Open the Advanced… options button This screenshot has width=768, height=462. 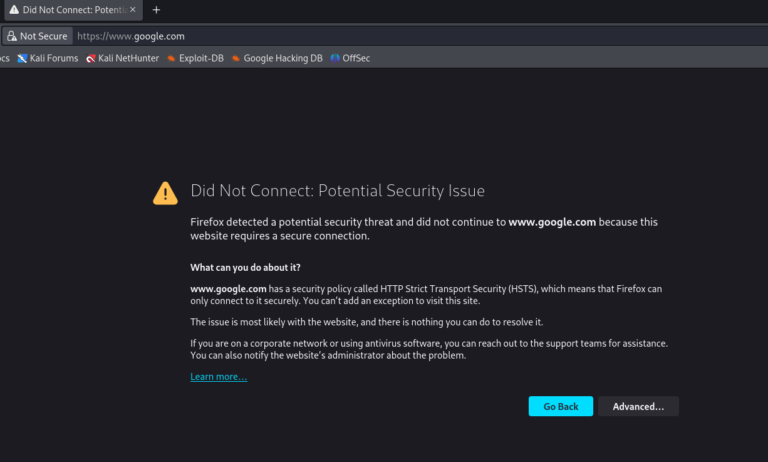[638, 406]
